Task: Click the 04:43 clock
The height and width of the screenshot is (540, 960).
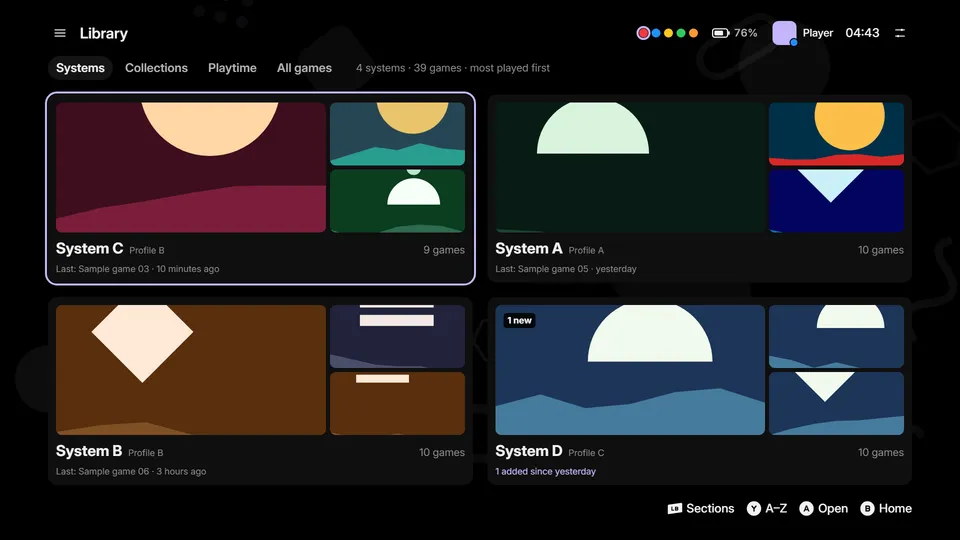Action: 863,33
